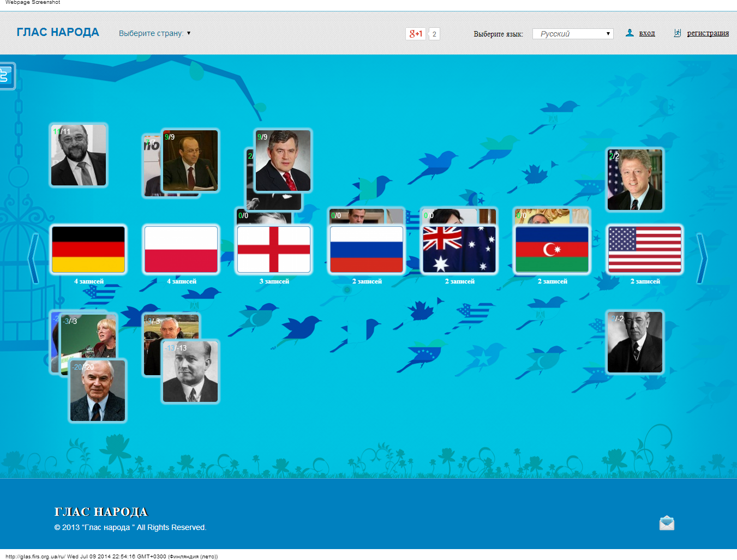
Task: Click the registration icon
Action: point(678,33)
